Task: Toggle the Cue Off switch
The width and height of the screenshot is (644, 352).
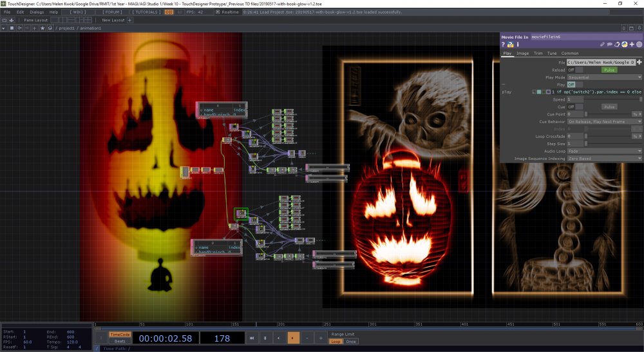Action: (x=575, y=106)
